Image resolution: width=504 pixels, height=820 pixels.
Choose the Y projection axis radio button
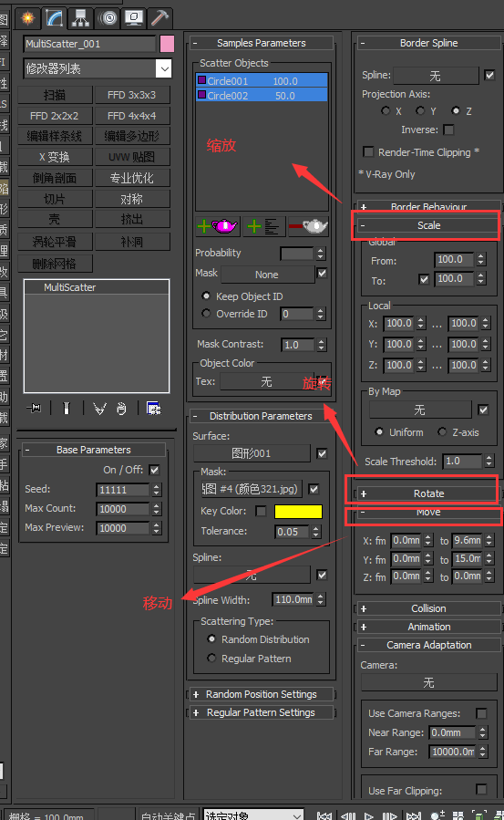420,110
